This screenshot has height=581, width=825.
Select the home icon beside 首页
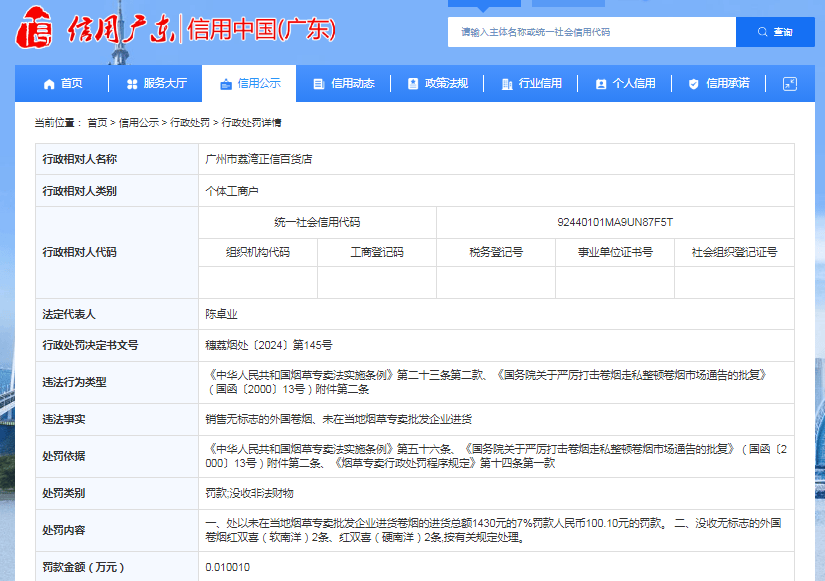(46, 84)
